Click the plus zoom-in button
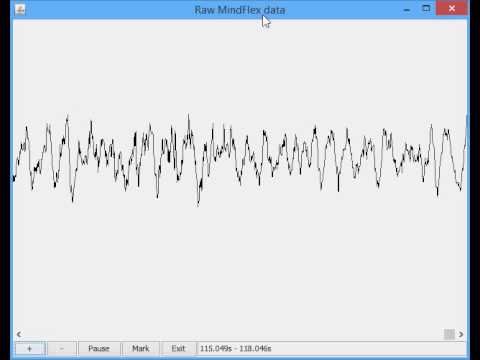This screenshot has width=480, height=360. [x=30, y=348]
